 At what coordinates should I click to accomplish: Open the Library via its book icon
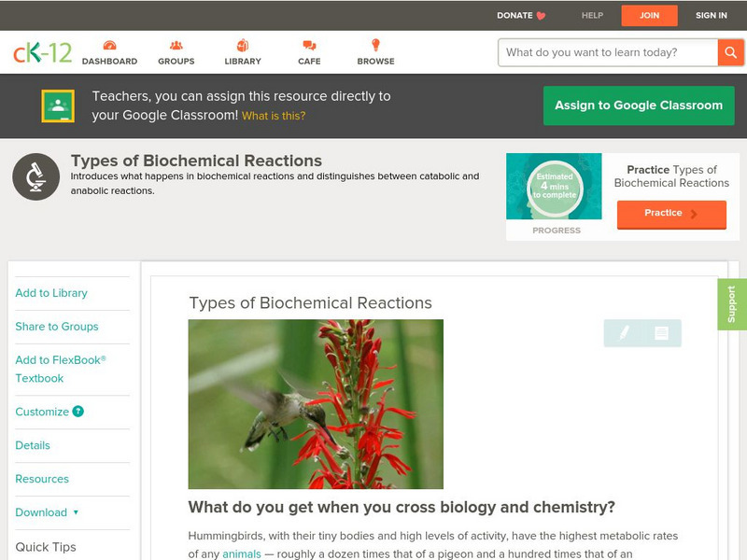click(242, 45)
